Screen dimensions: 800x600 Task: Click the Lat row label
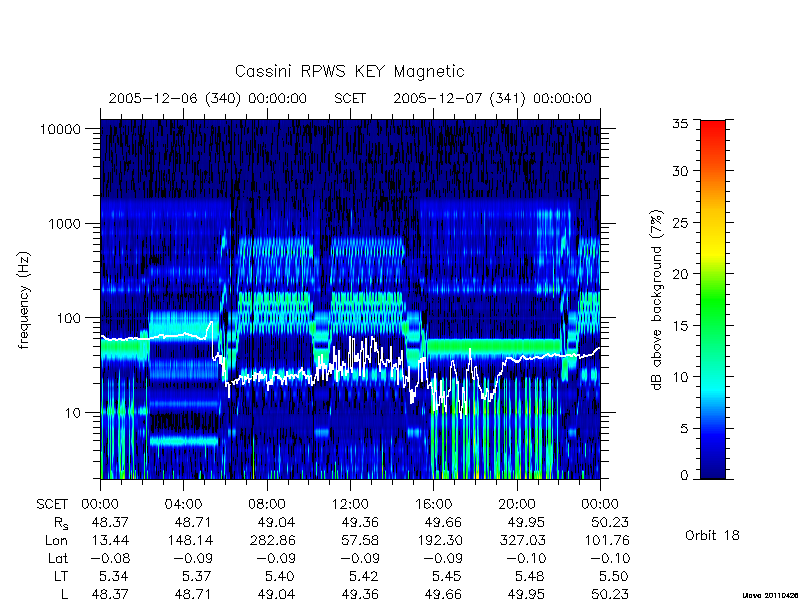click(58, 559)
